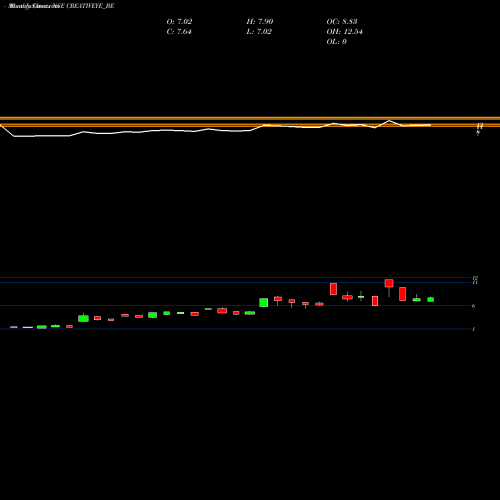Image resolution: width=500 pixels, height=500 pixels.
Task: Click the price axis label 6
Action: coord(474,306)
